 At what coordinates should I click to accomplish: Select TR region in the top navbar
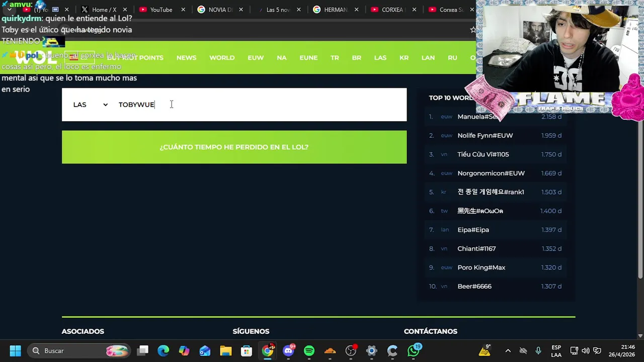[x=335, y=58]
